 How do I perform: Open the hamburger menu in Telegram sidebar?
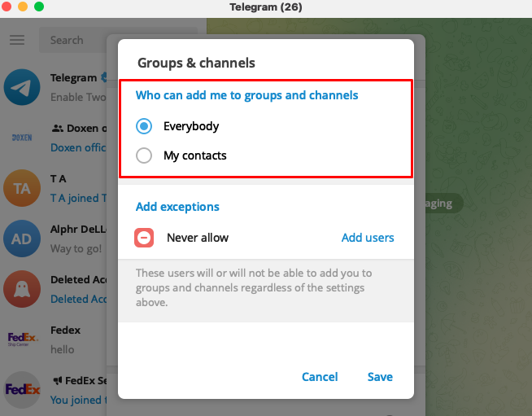coord(17,40)
